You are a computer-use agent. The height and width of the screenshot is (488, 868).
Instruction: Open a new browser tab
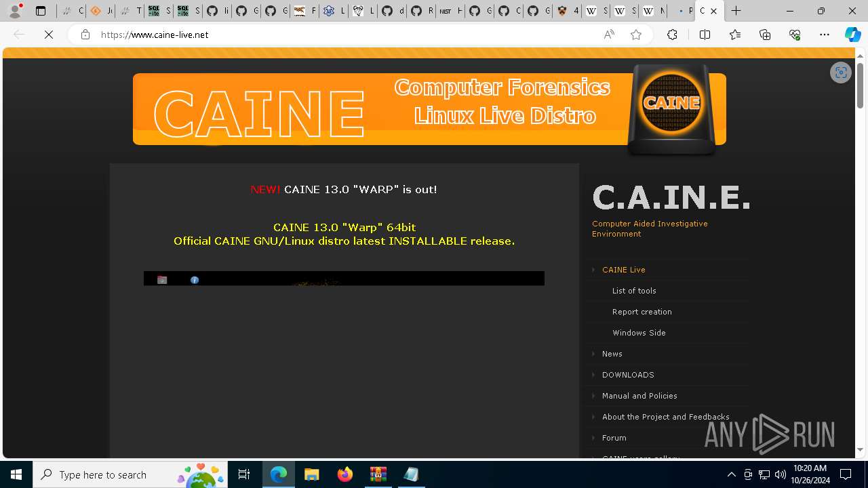(736, 11)
